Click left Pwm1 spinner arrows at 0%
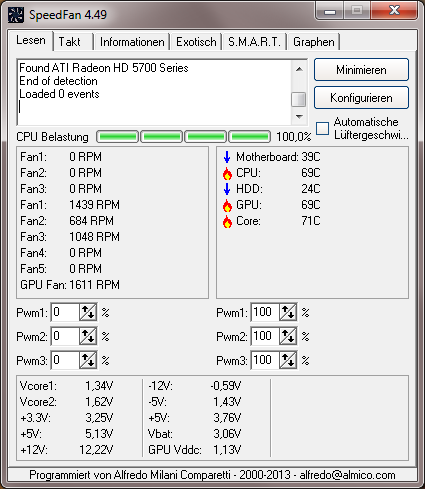Image resolution: width=425 pixels, height=489 pixels. pyautogui.click(x=88, y=312)
